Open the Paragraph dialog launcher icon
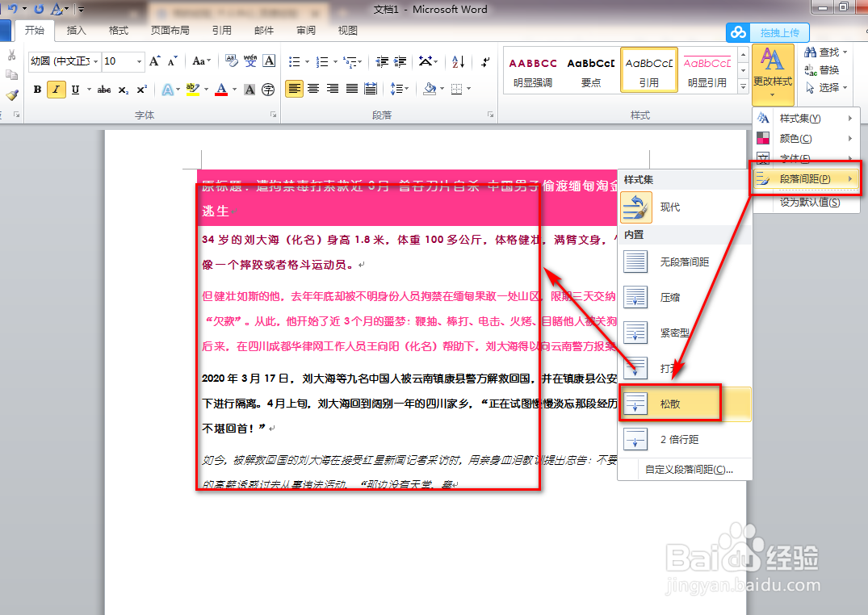Image resolution: width=868 pixels, height=615 pixels. (x=490, y=114)
